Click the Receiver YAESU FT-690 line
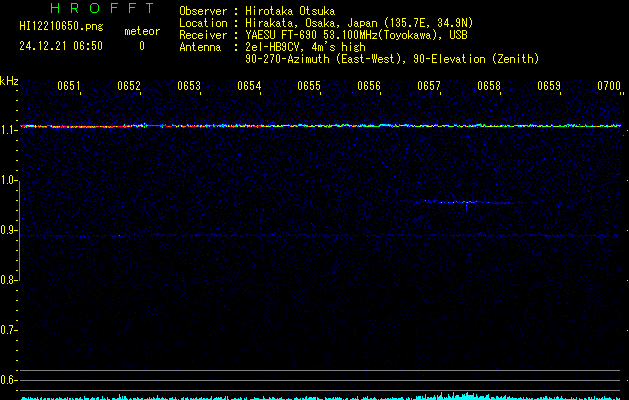 (323, 35)
